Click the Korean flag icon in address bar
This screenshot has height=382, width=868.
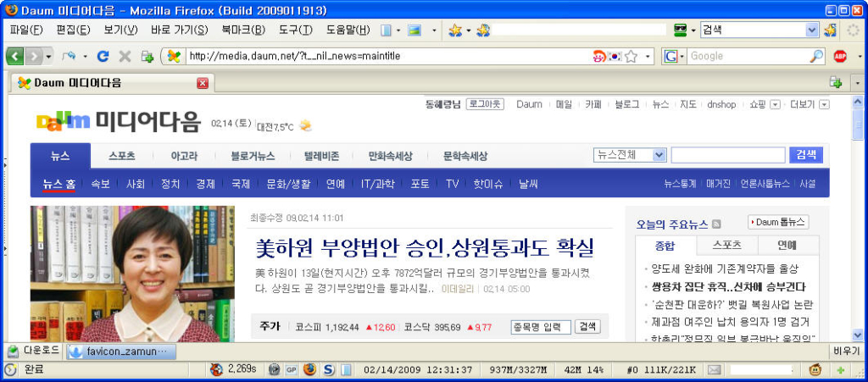pyautogui.click(x=615, y=56)
